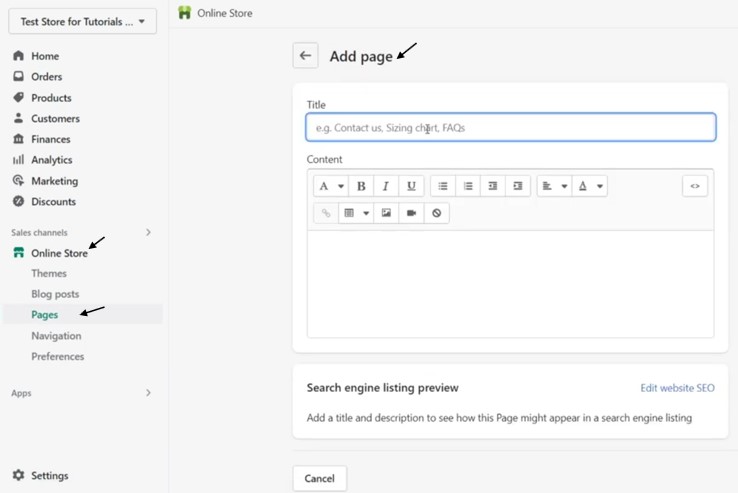Select Pages under Online Store
Image resolution: width=738 pixels, height=493 pixels.
[x=45, y=315]
